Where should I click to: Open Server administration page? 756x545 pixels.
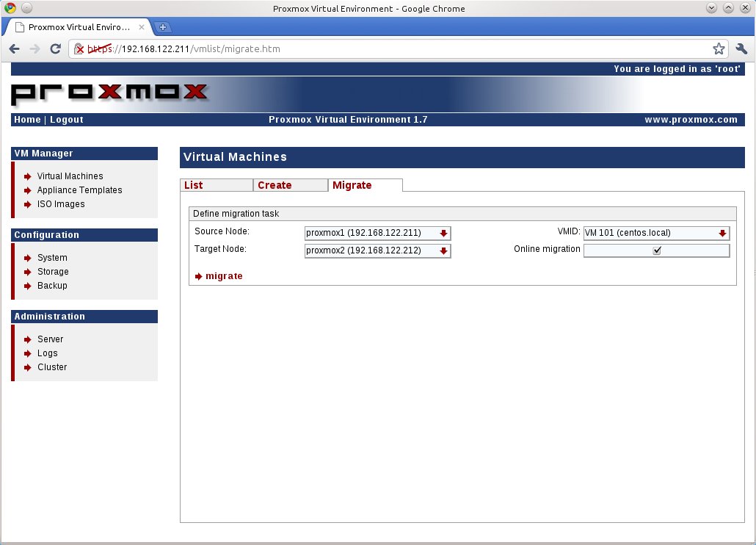click(50, 339)
